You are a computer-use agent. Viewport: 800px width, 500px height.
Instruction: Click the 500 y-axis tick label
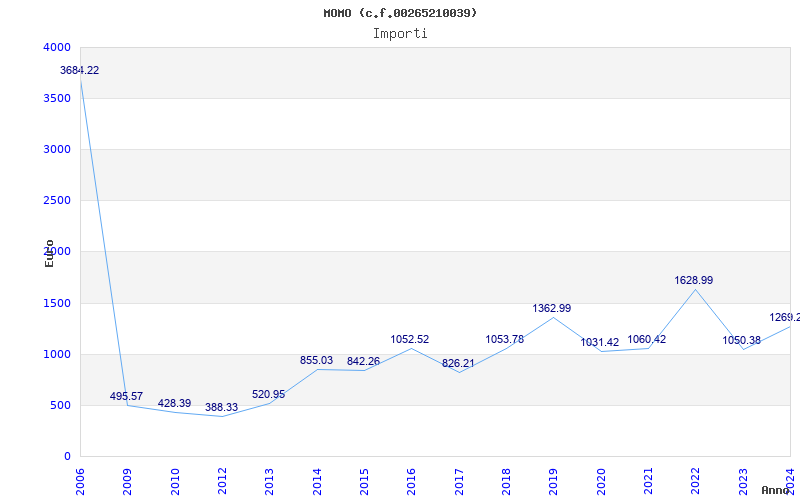tap(61, 406)
